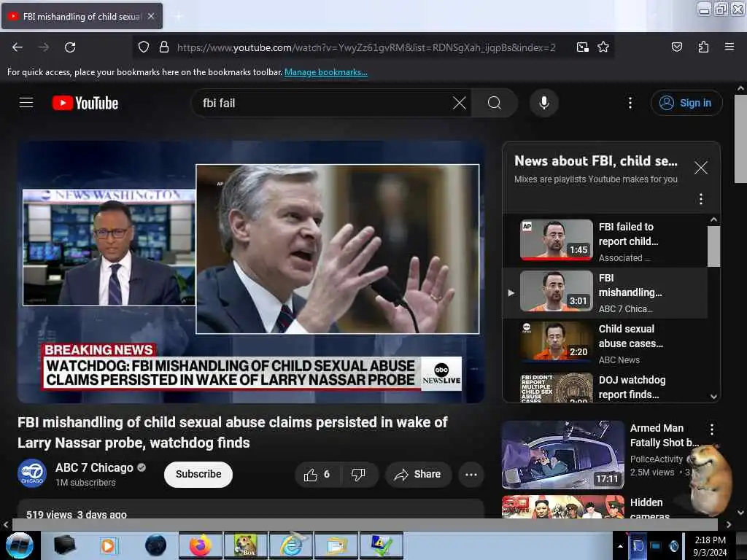
Task: Show hidden tray icons arrow
Action: tap(620, 546)
